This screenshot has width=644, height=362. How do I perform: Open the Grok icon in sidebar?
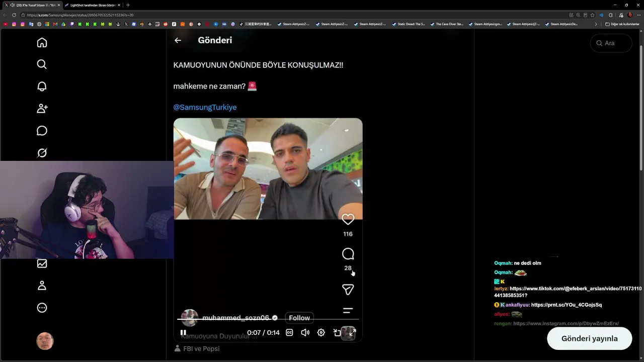(42, 152)
